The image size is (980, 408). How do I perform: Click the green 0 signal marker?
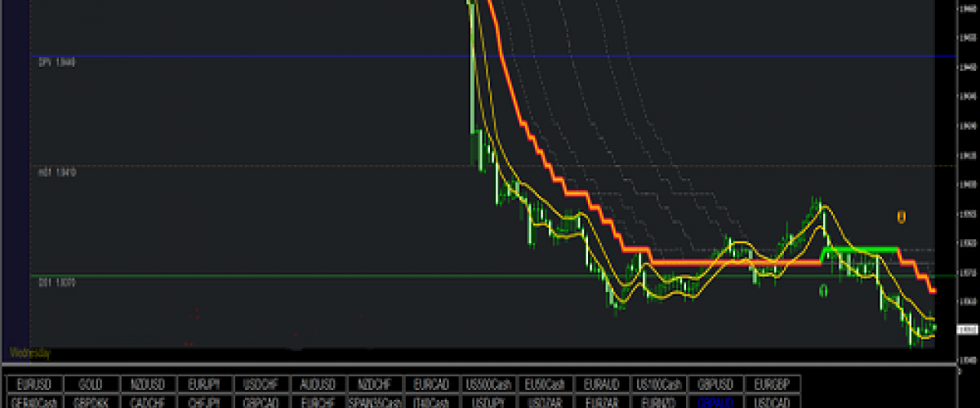(x=823, y=290)
